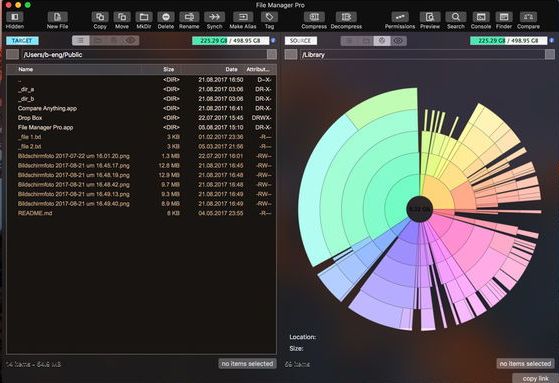Click the blue info dot beside TARGET disk usage
The image size is (559, 383).
[x=273, y=41]
